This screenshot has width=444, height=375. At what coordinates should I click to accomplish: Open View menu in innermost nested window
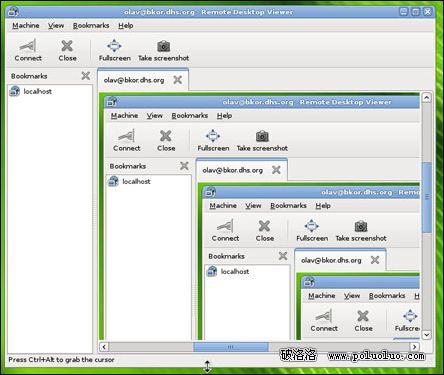(x=352, y=295)
